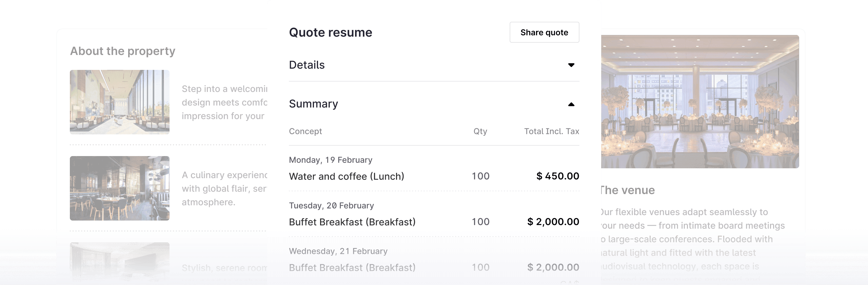The width and height of the screenshot is (868, 285).
Task: Select the Qty column header
Action: point(480,131)
